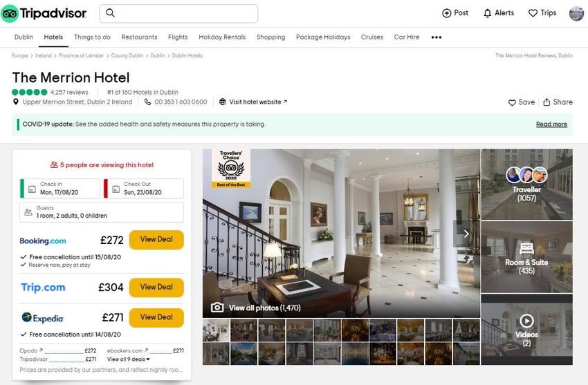Follow COVID-19 Read more link

point(551,124)
